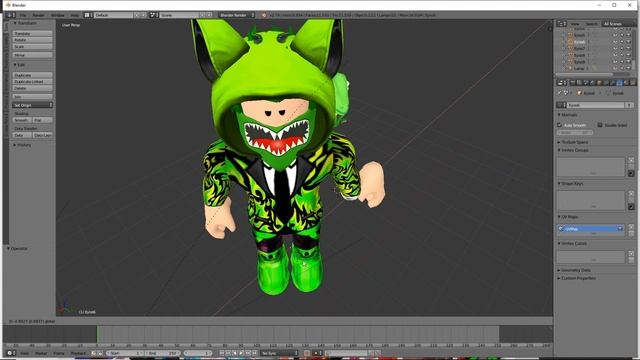Delete the current screen layout
The image size is (640, 360).
[143, 15]
